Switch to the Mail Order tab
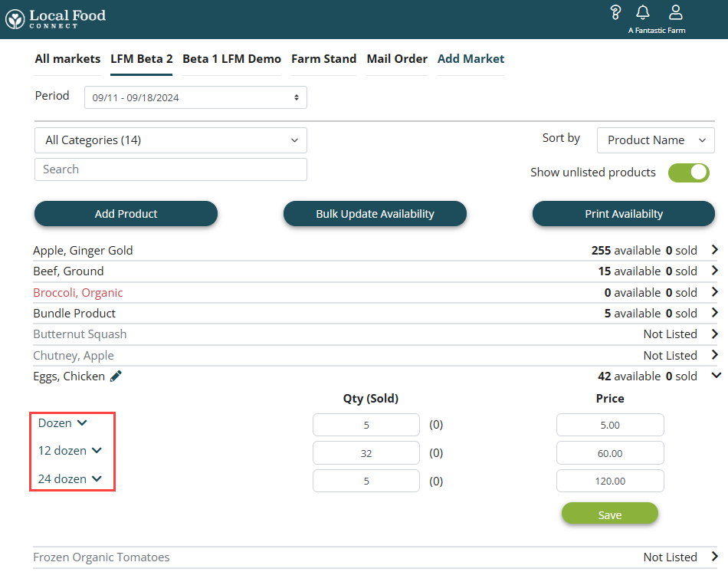The height and width of the screenshot is (572, 728). click(x=397, y=59)
